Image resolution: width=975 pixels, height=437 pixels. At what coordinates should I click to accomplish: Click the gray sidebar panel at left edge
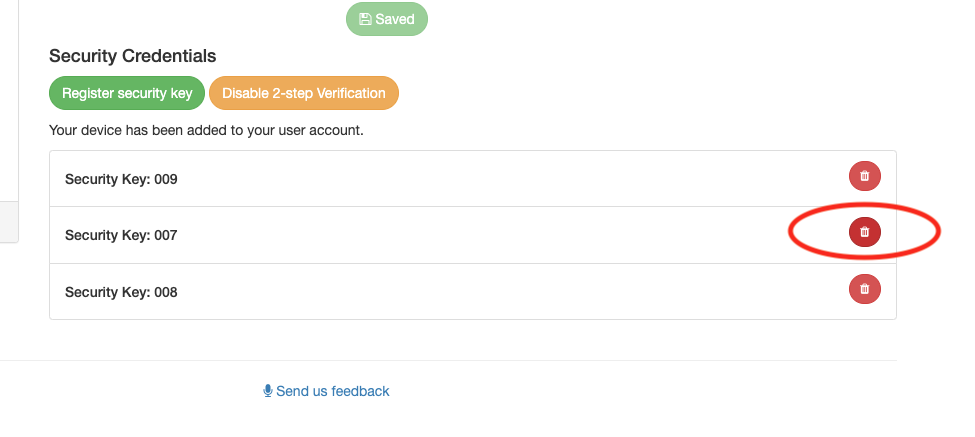9,221
